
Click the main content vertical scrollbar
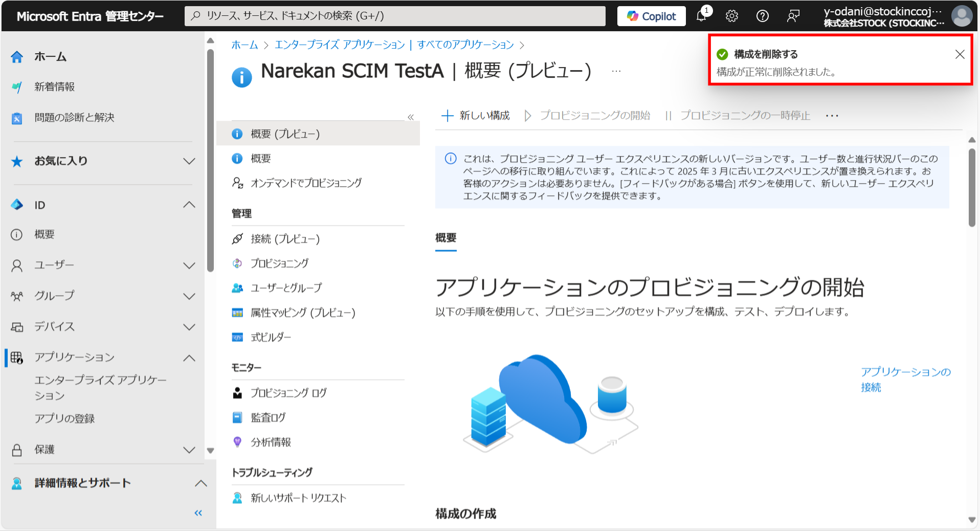click(x=972, y=188)
